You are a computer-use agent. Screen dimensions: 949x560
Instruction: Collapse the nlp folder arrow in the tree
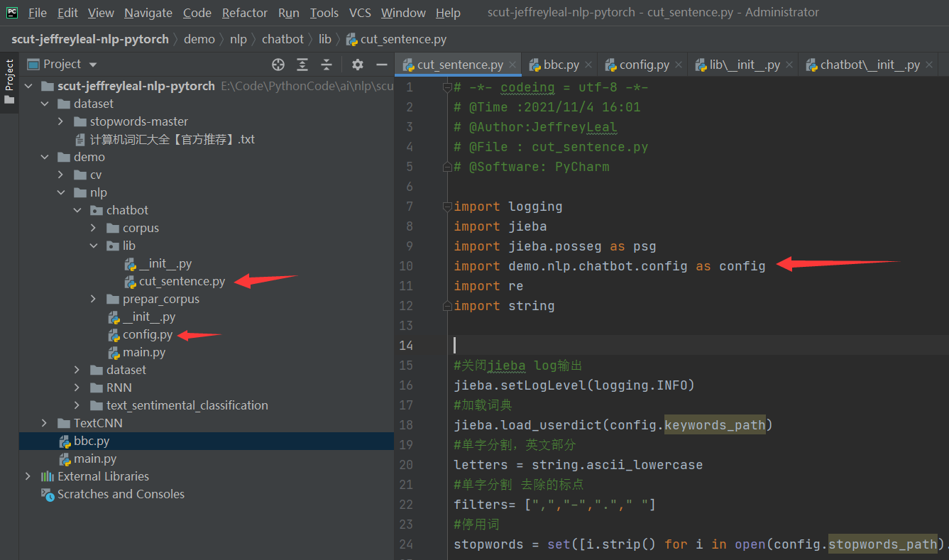pyautogui.click(x=61, y=193)
